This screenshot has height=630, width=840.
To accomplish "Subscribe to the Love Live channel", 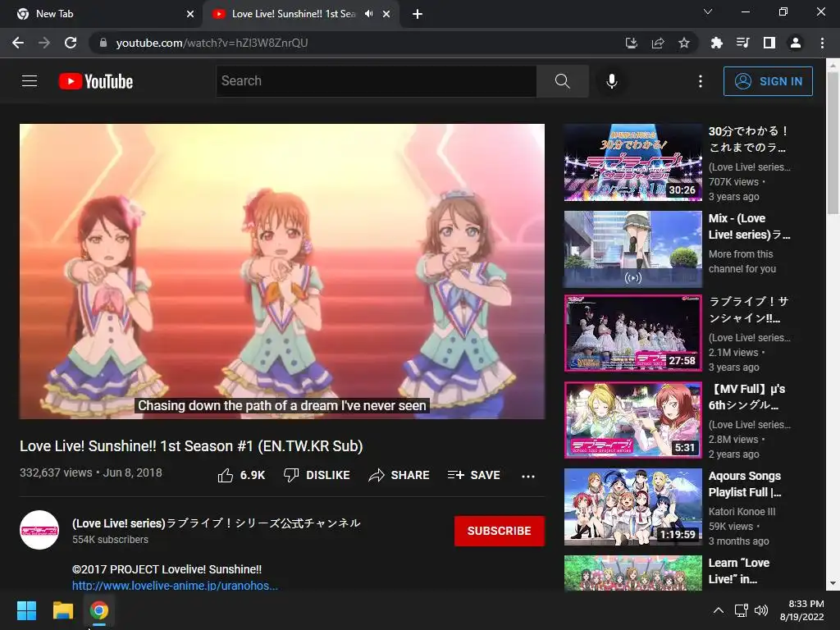I will tap(500, 531).
